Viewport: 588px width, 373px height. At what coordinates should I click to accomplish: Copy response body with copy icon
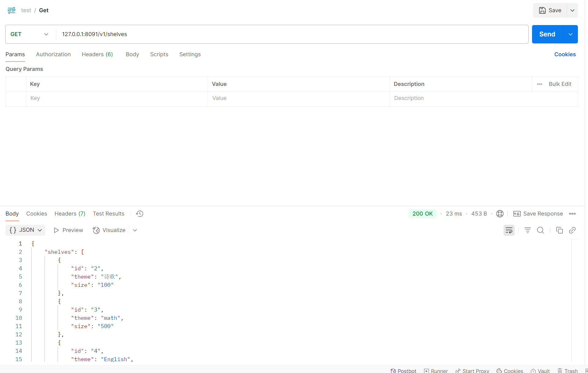559,230
